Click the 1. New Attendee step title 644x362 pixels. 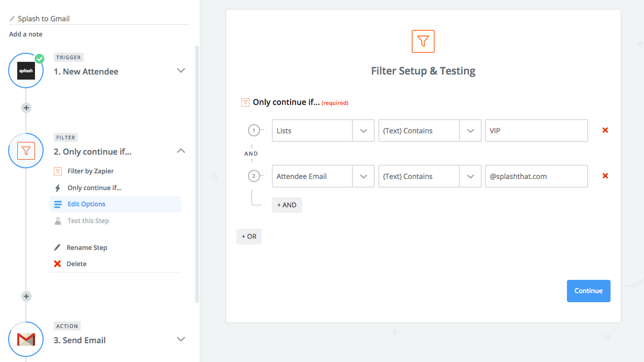point(86,71)
